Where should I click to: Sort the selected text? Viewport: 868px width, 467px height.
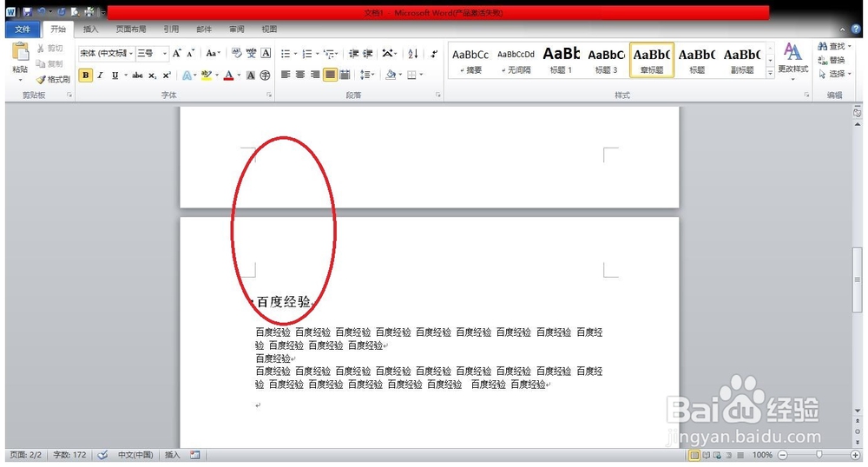click(x=413, y=54)
